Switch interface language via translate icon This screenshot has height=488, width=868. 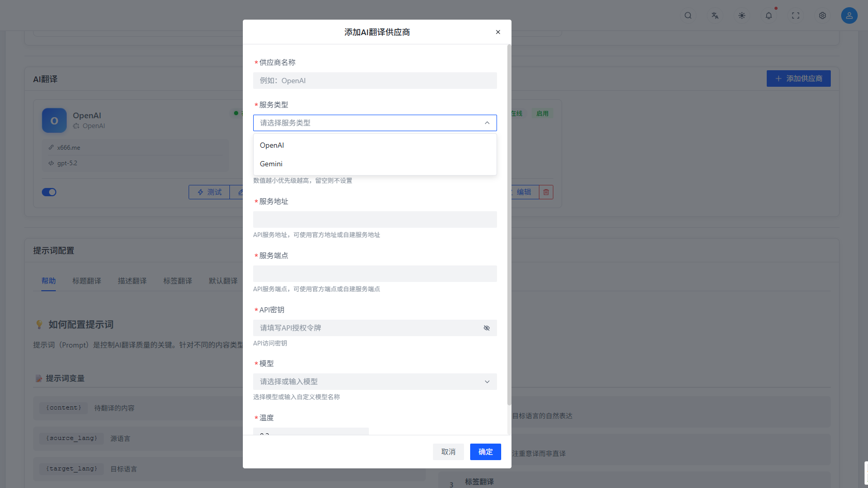pyautogui.click(x=715, y=15)
